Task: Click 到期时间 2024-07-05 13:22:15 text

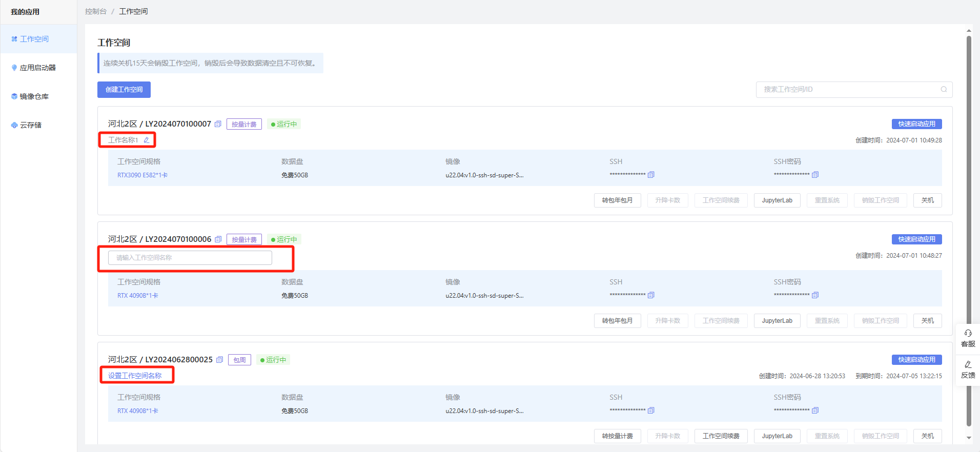Action: [899, 376]
